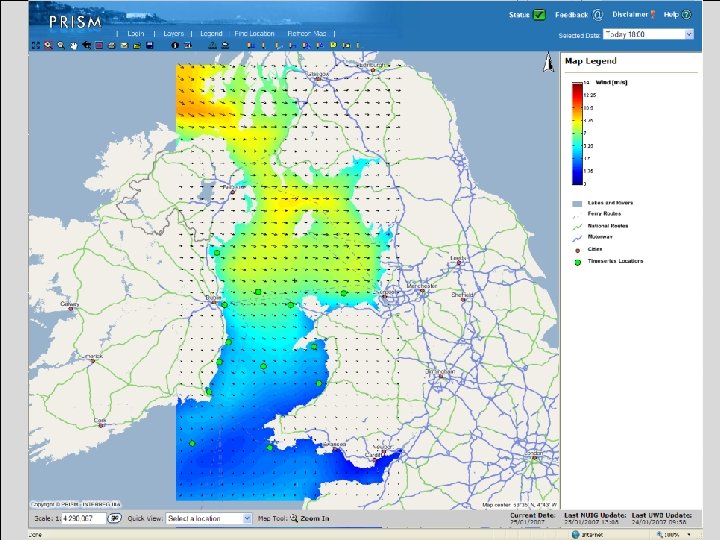Print the current map
This screenshot has width=720, height=540.
pos(112,45)
